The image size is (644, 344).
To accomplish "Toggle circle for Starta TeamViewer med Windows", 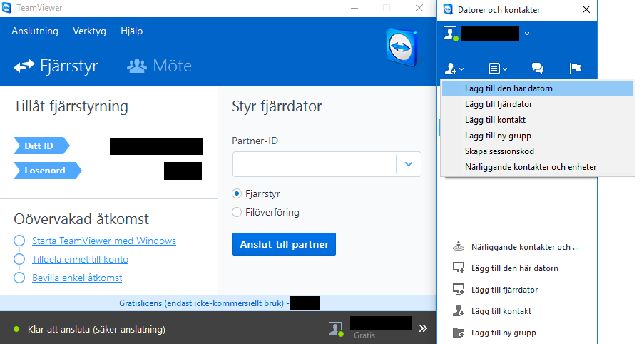I will tap(19, 241).
